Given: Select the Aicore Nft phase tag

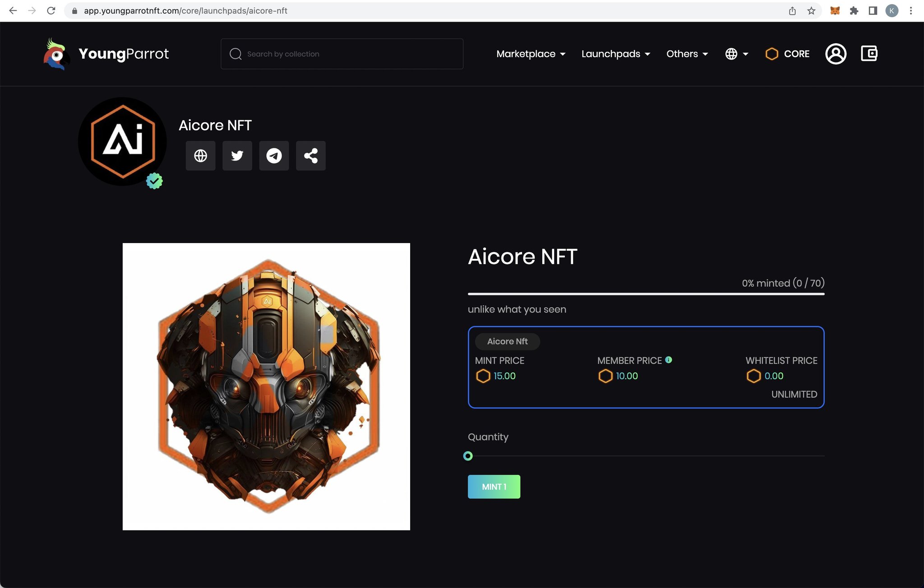Looking at the screenshot, I should pos(507,341).
